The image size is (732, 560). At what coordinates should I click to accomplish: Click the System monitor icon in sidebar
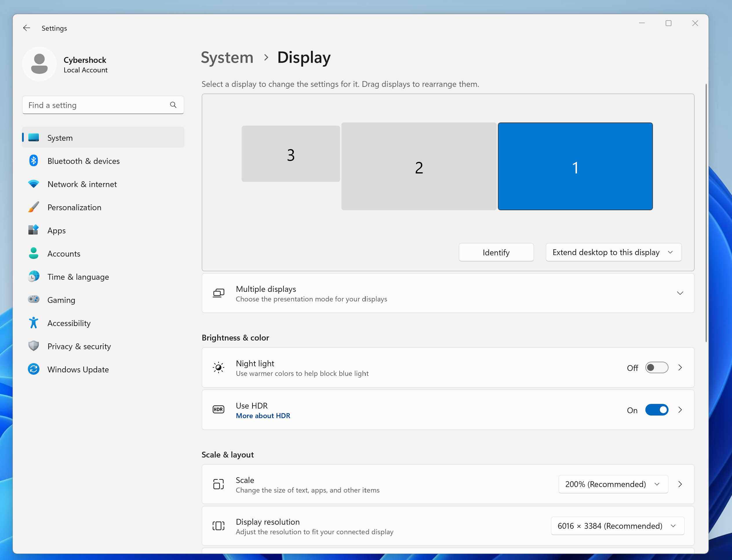pos(33,137)
